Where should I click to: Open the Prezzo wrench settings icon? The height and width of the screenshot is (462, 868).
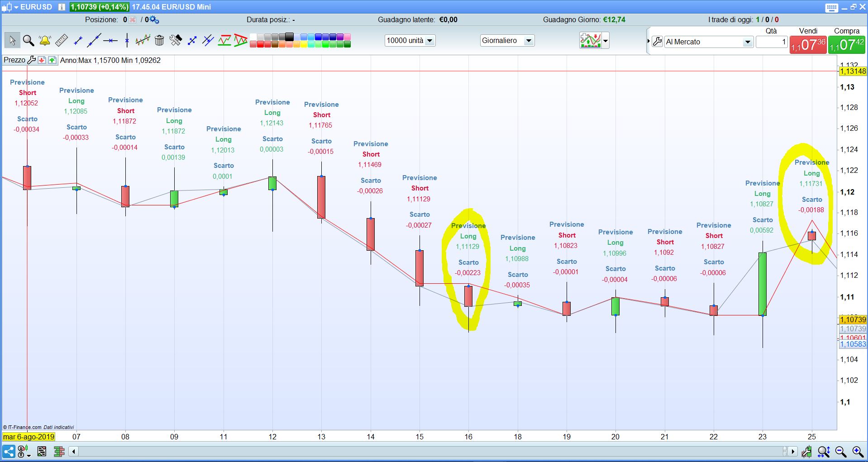[32, 60]
